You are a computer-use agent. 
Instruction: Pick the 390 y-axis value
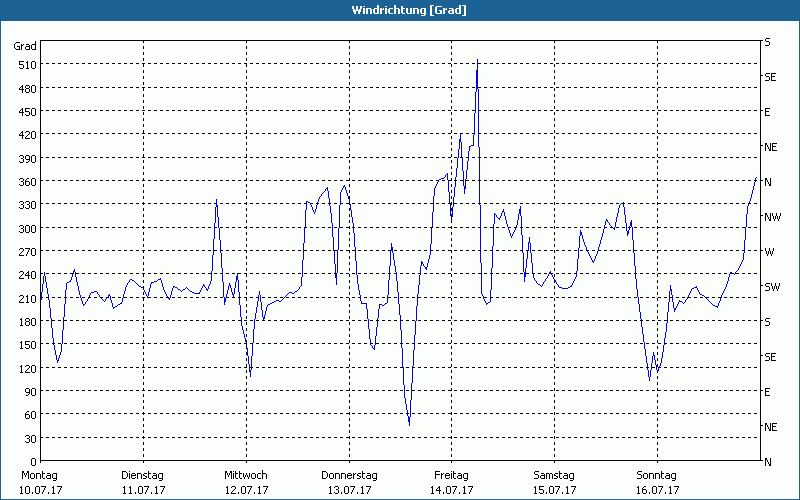(28, 159)
